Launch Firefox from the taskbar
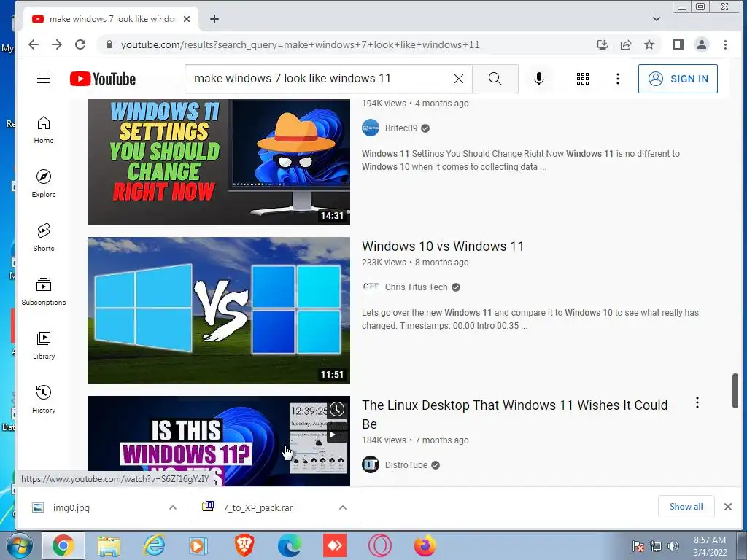The image size is (747, 560). tap(425, 545)
